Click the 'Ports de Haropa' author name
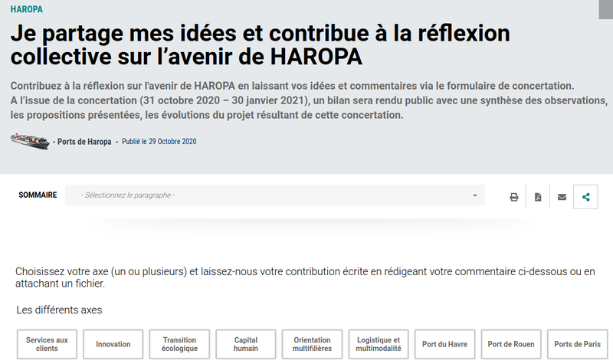Viewport: 613px width, 364px height. click(84, 142)
